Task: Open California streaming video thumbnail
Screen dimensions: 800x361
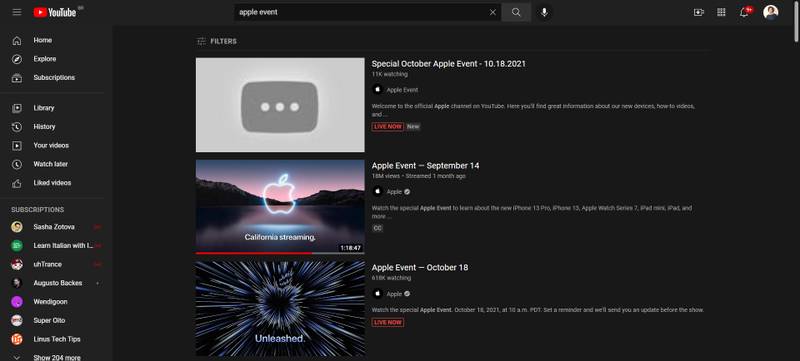Action: [x=280, y=207]
